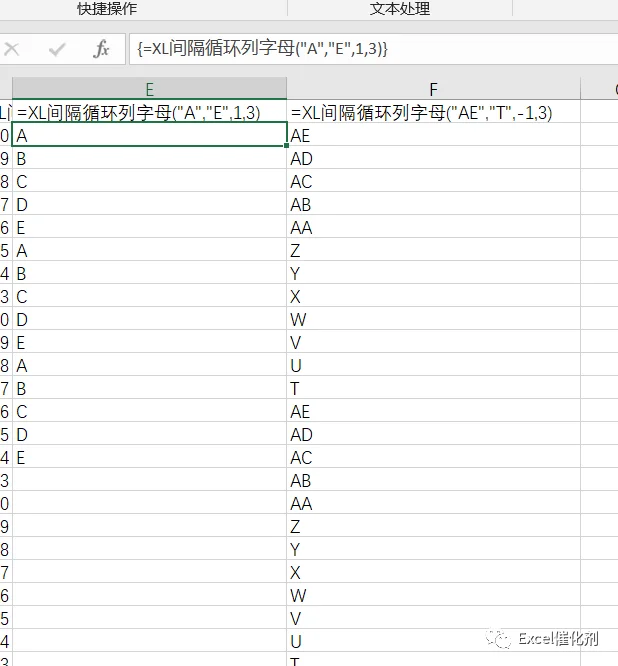The width and height of the screenshot is (618, 666).
Task: Select cell AD in the row with D
Action: (434, 434)
